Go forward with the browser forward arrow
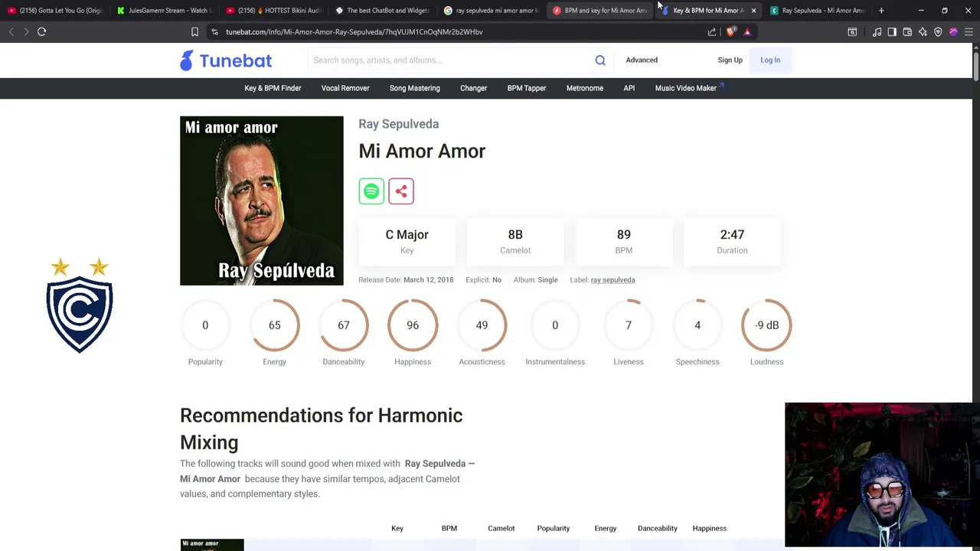 [x=26, y=32]
